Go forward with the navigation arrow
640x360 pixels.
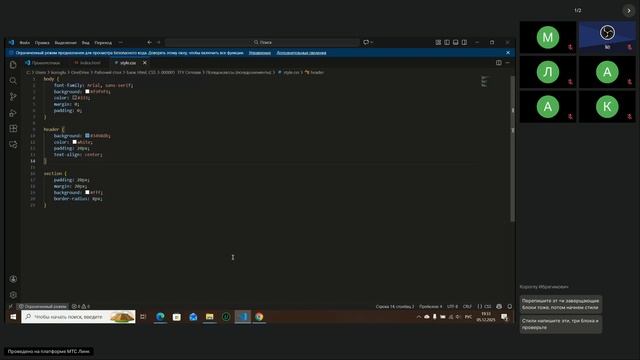158,42
